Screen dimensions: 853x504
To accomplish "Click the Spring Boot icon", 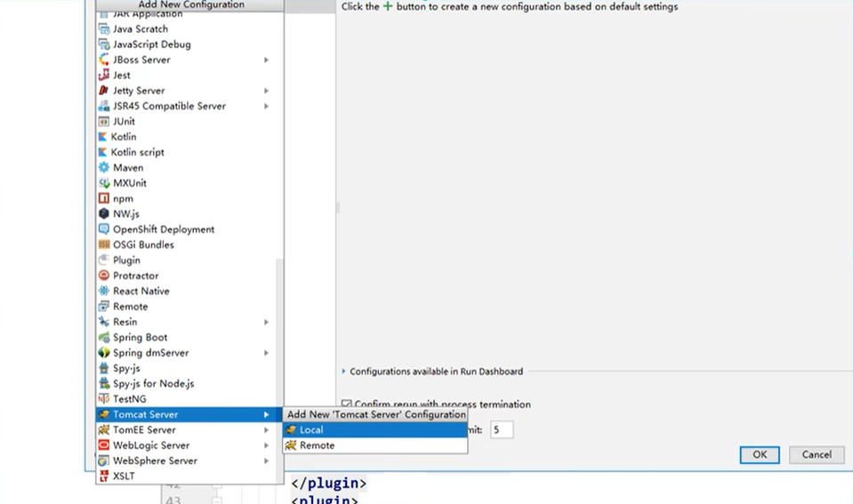I will coord(104,337).
